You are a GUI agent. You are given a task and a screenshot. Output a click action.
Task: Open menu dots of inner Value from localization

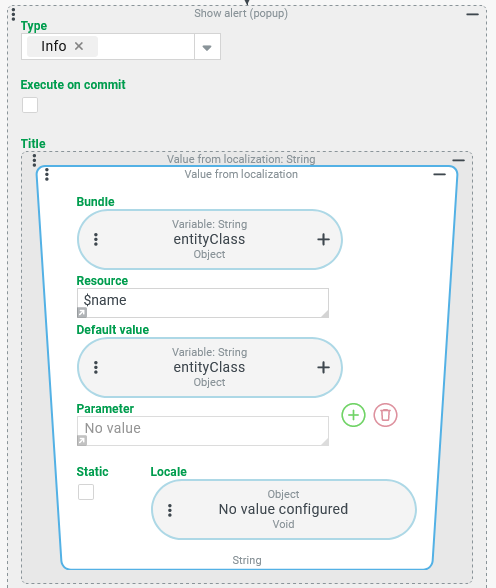47,174
